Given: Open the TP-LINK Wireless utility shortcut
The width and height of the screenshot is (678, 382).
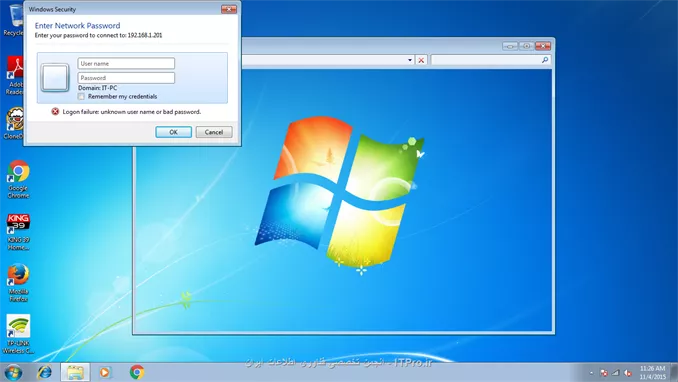Looking at the screenshot, I should tap(18, 334).
